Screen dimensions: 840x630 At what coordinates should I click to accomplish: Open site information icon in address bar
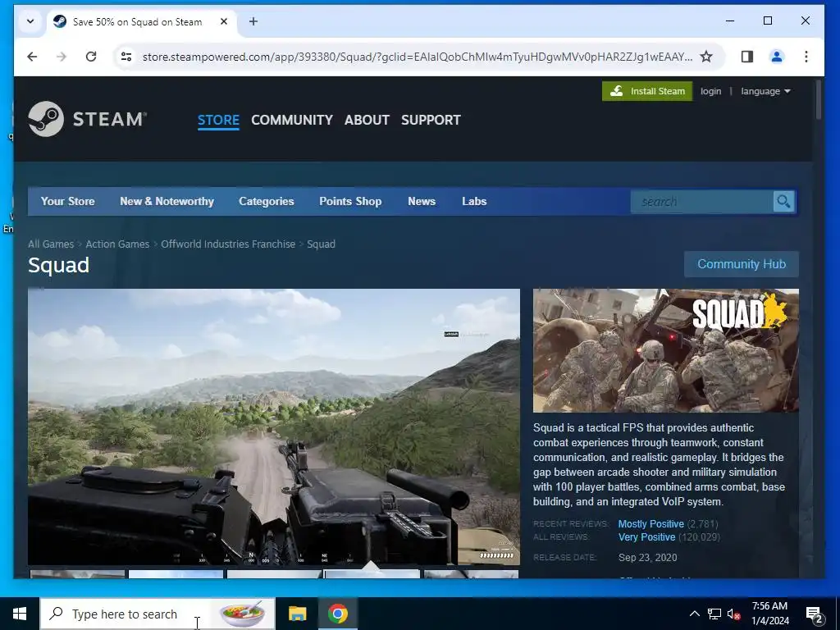pyautogui.click(x=126, y=57)
